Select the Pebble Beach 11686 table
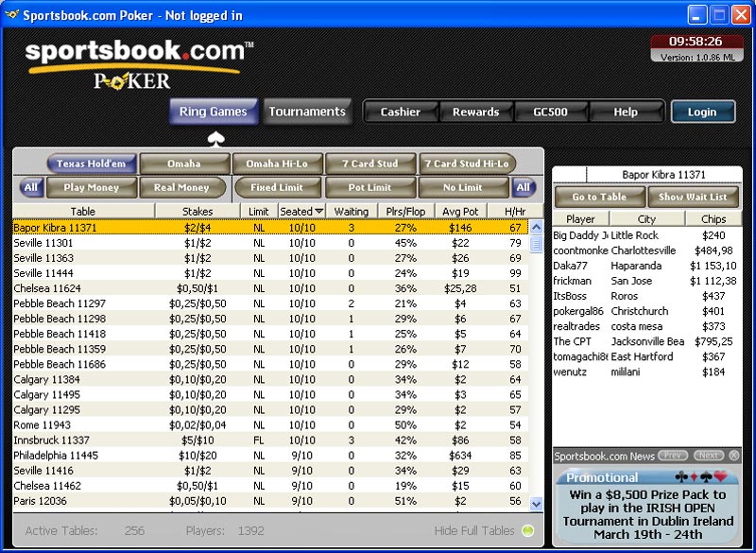This screenshot has height=553, width=756. 270,364
